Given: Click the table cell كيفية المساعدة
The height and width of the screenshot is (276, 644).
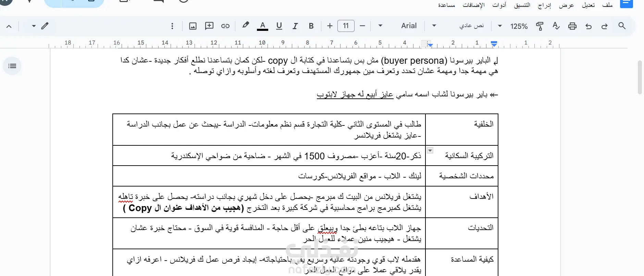Looking at the screenshot, I should click(462, 263).
